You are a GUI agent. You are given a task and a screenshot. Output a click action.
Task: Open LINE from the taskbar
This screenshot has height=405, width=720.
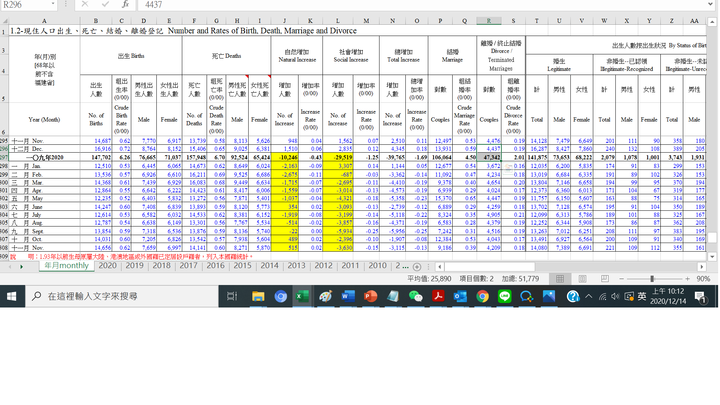point(505,297)
